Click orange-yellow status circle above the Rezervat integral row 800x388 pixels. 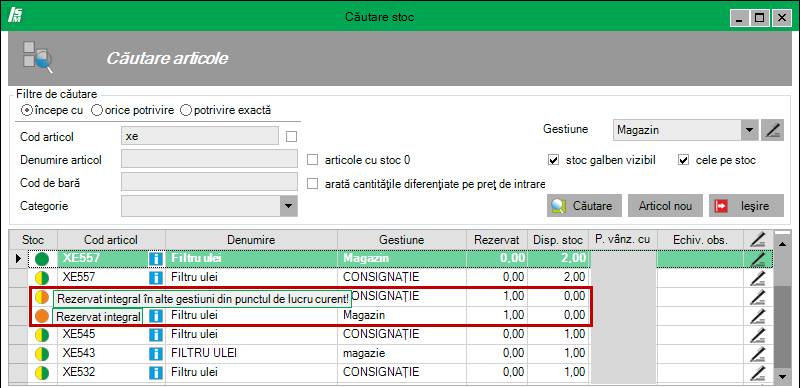click(x=42, y=297)
